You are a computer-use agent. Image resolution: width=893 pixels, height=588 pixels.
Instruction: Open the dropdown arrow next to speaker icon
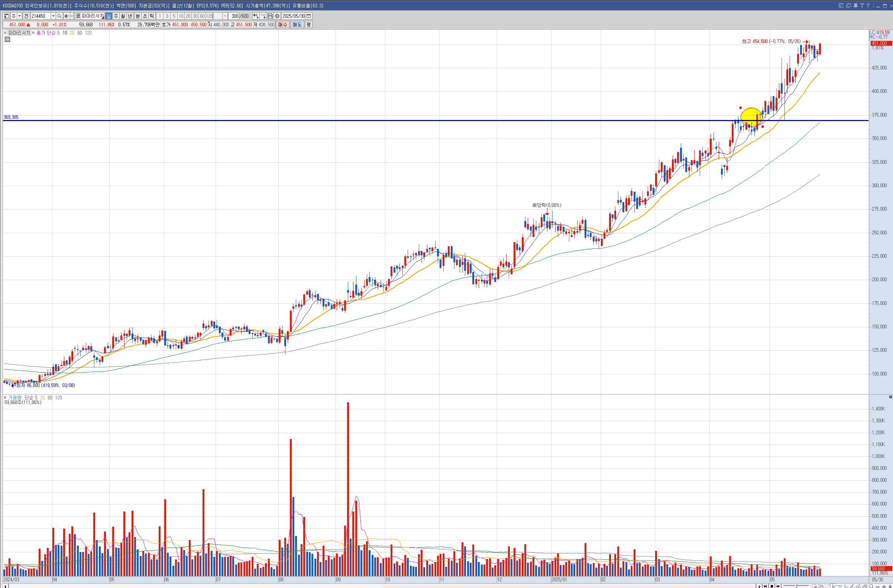pos(72,16)
